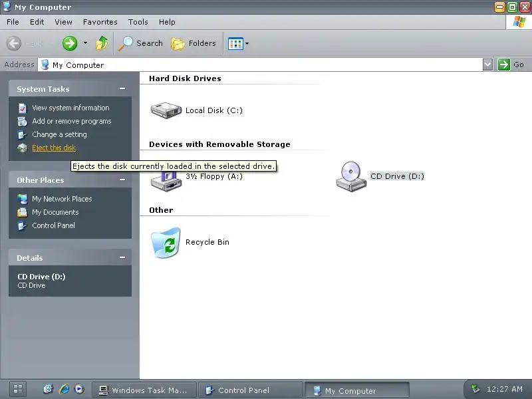
Task: Click the Change a setting icon
Action: (x=23, y=135)
